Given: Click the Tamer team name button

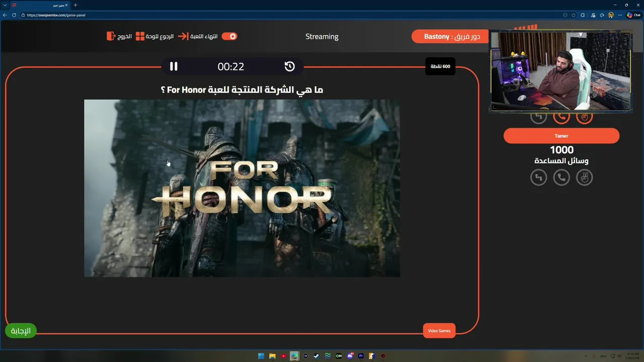Looking at the screenshot, I should (x=561, y=136).
